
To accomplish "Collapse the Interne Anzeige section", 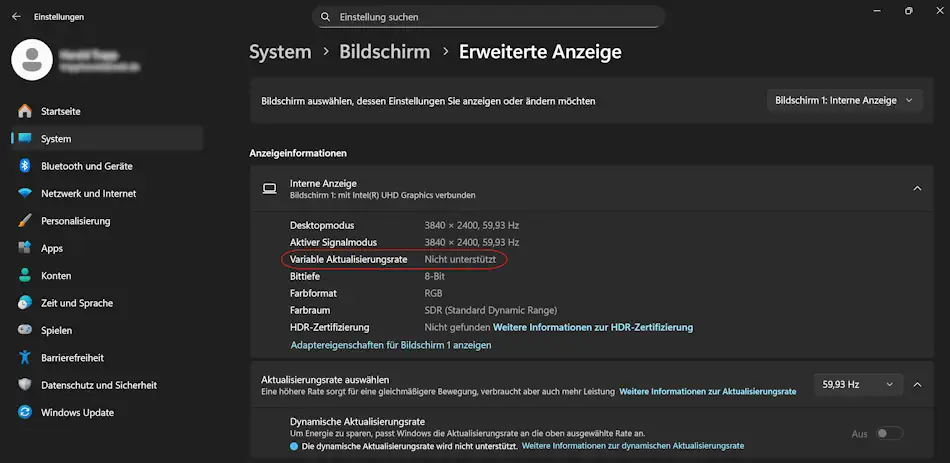I will pos(917,188).
